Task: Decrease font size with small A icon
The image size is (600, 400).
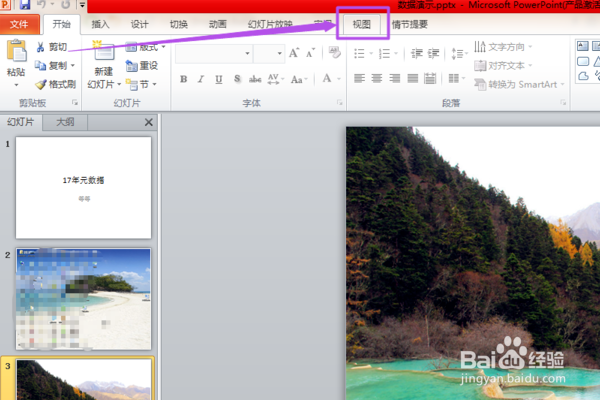Action: coord(310,53)
